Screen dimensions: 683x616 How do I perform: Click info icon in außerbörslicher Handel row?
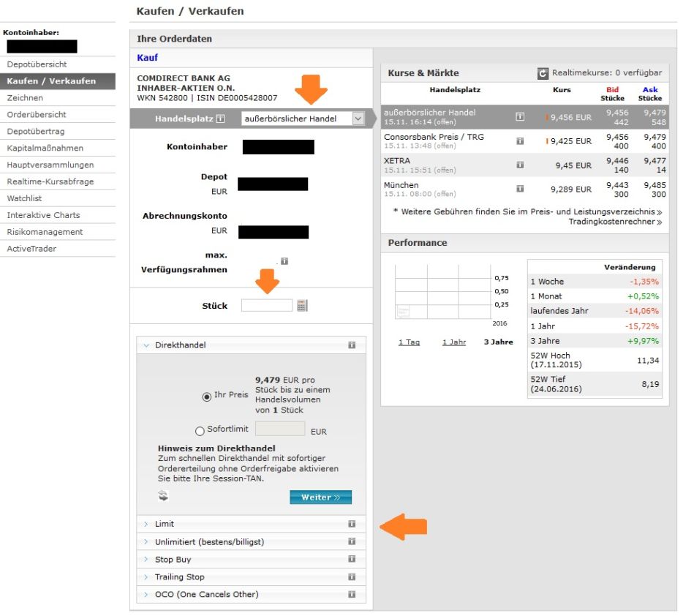click(x=520, y=117)
